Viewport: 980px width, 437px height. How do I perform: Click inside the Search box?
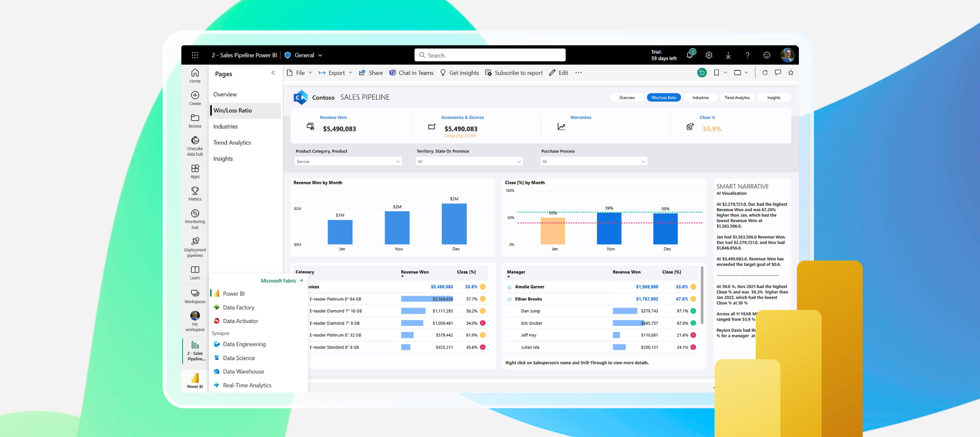tap(490, 55)
